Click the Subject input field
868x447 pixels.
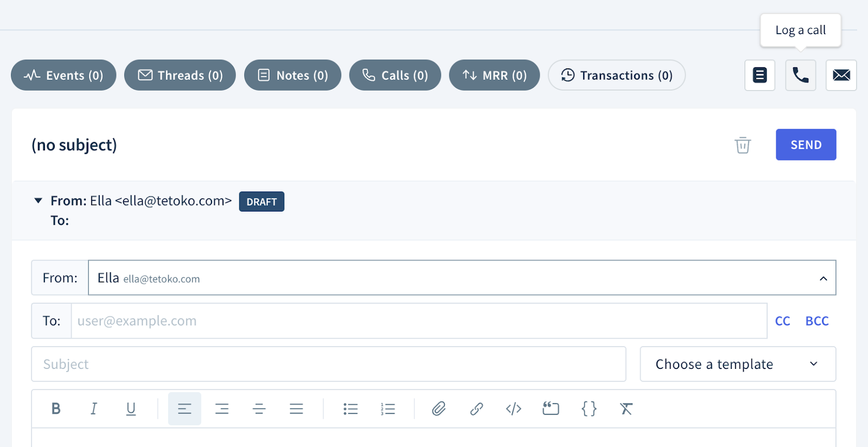tap(329, 364)
